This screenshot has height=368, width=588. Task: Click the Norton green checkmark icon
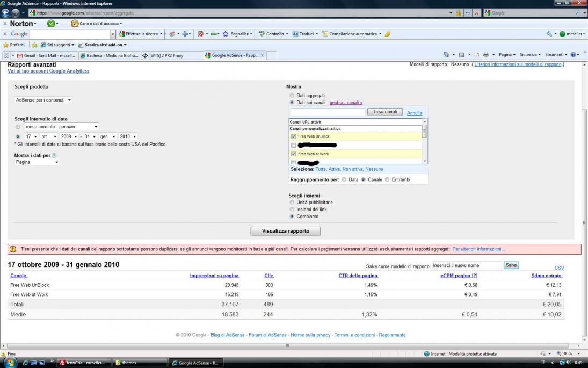[51, 24]
